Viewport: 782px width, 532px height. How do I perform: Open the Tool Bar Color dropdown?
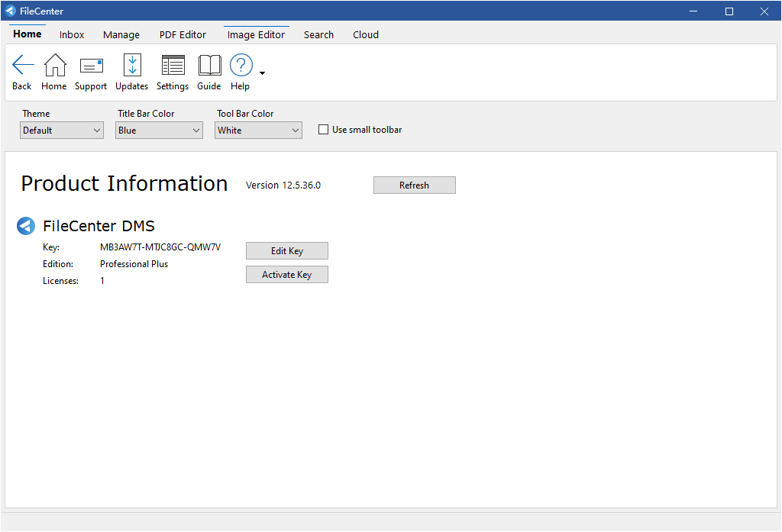(x=258, y=130)
